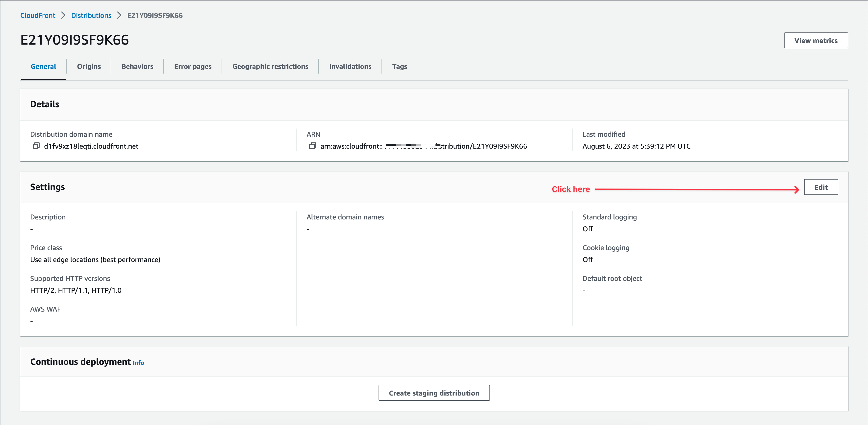Go to the Invalidations tab
Screen dimensions: 868x425
click(x=350, y=66)
